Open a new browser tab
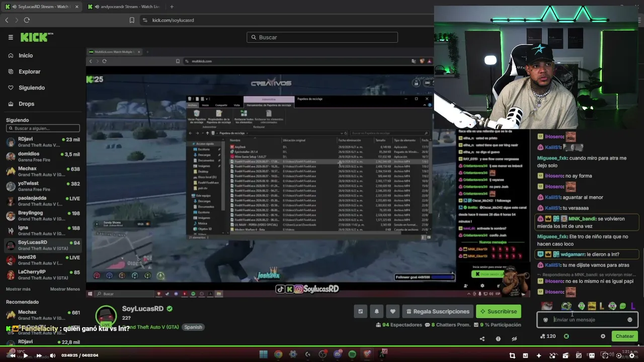644x362 pixels. point(172,7)
